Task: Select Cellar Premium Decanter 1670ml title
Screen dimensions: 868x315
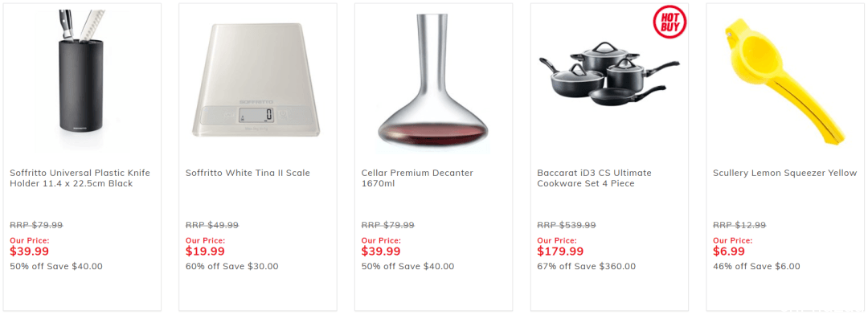Action: click(417, 178)
